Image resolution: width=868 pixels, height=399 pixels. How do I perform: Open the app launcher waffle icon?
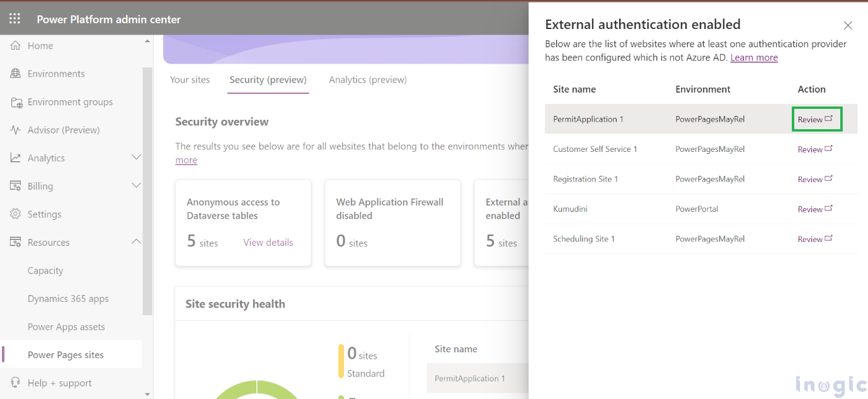tap(14, 19)
